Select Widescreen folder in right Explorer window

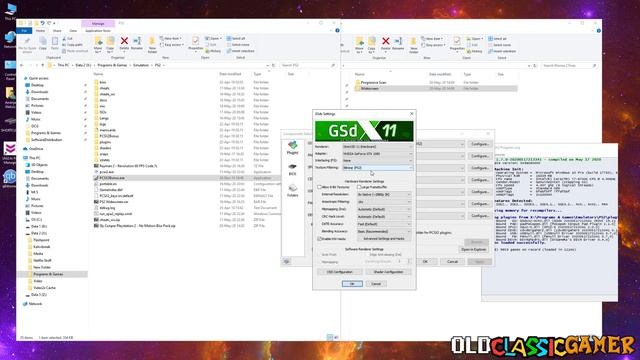click(436, 89)
